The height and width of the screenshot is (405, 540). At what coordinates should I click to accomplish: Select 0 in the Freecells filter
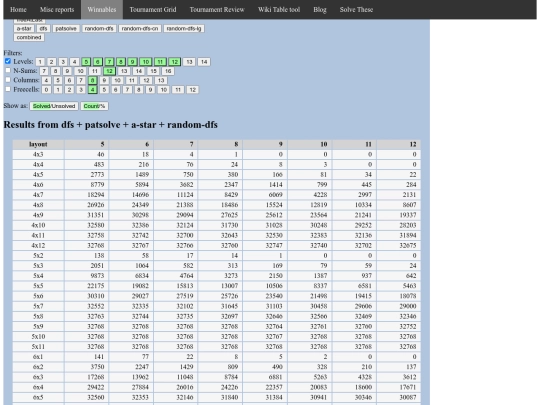[x=46, y=90]
